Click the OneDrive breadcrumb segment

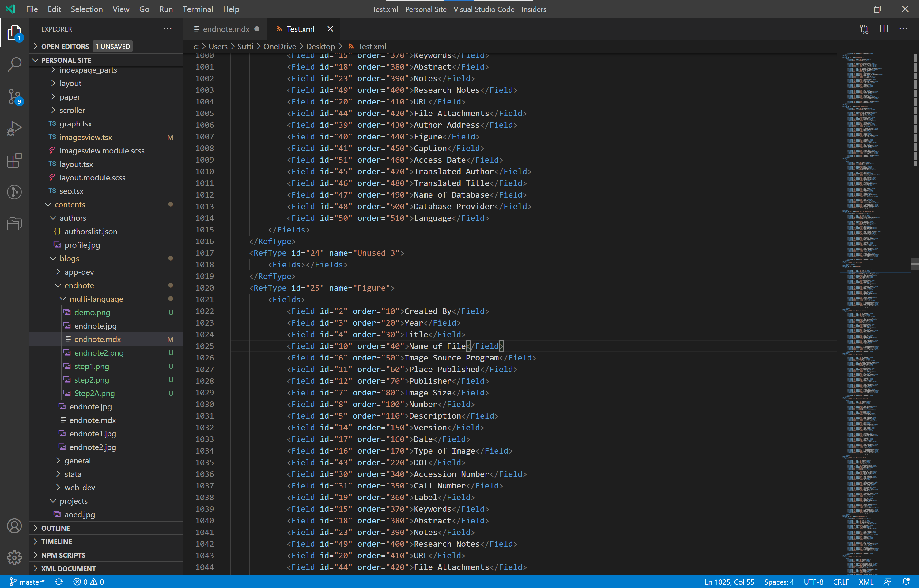(279, 47)
